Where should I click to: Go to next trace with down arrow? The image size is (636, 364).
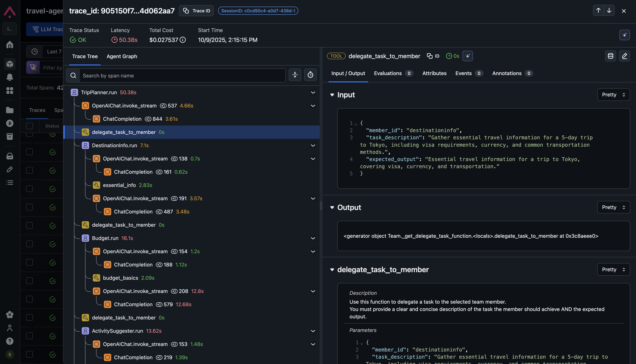click(x=609, y=10)
